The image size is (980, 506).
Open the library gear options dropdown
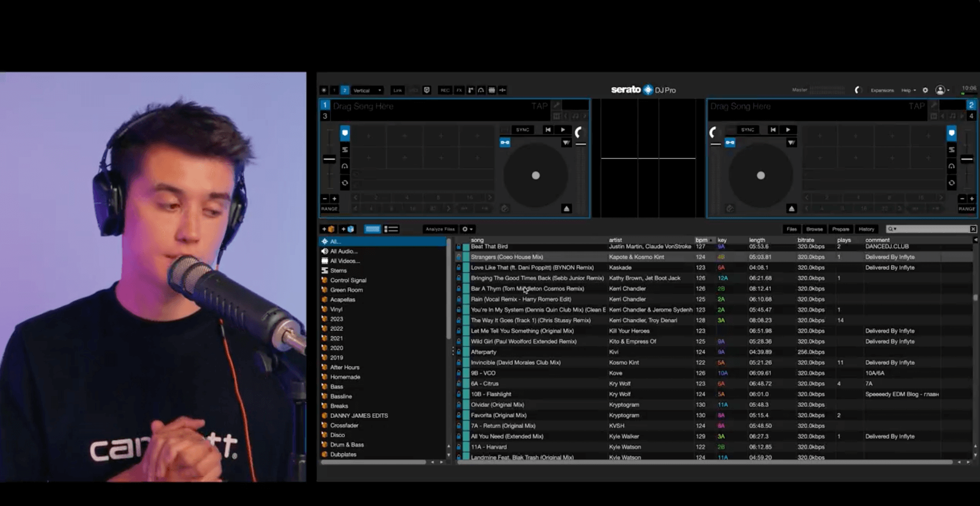467,229
